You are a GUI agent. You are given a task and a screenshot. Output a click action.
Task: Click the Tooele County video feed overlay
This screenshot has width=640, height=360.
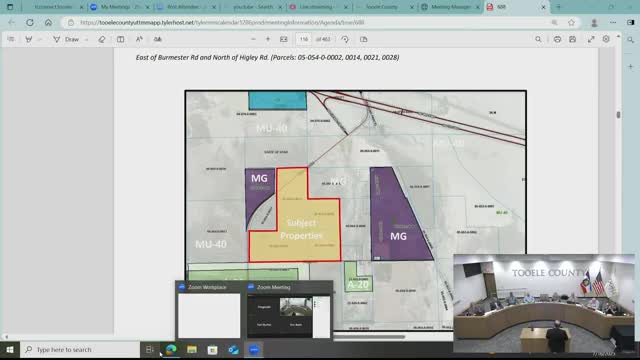coord(544,303)
